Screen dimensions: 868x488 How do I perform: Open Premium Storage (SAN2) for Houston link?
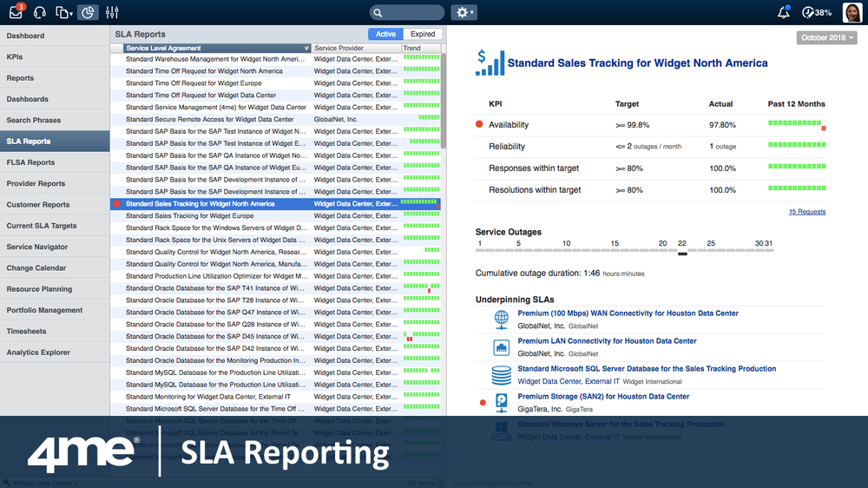(603, 396)
